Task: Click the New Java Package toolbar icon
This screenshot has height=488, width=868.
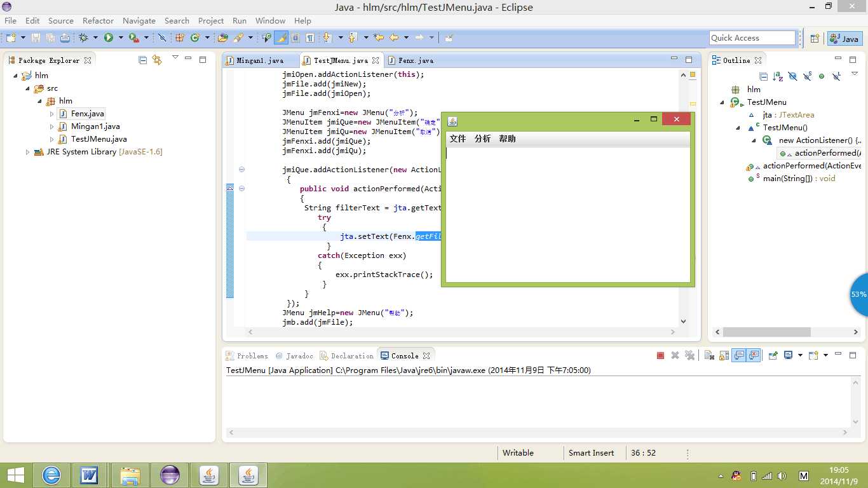Action: [180, 38]
